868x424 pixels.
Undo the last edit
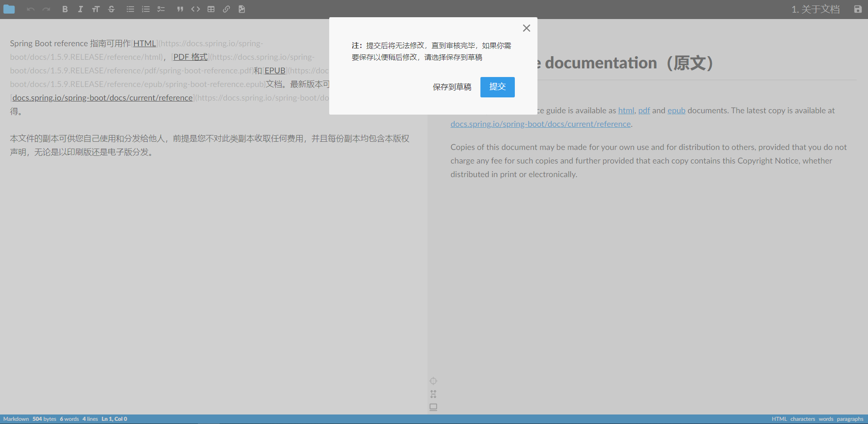30,9
